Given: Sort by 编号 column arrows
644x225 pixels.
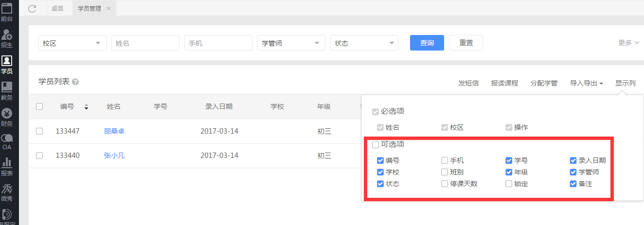Looking at the screenshot, I should pyautogui.click(x=87, y=107).
